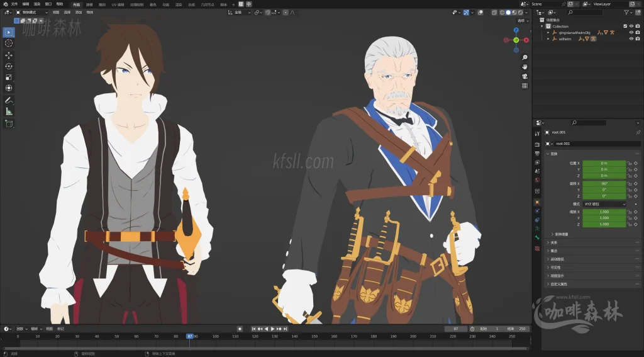Lock Rotation X with padlock icon
This screenshot has height=357, width=644.
(629, 184)
